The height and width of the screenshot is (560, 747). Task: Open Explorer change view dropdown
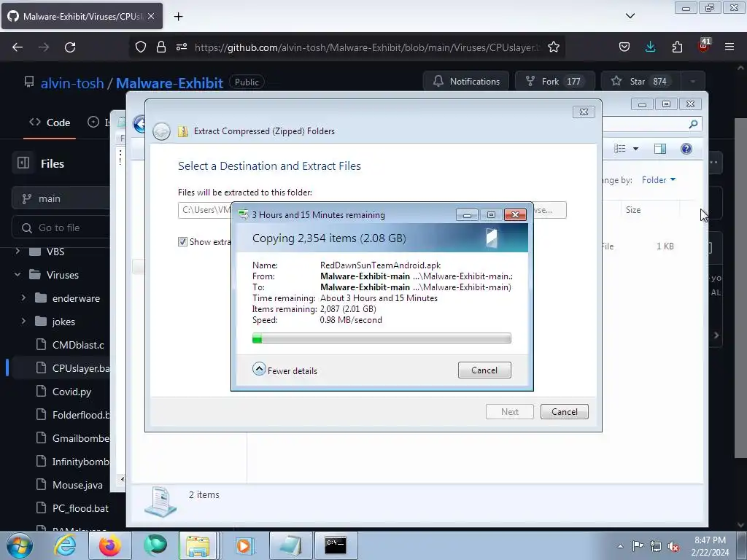click(x=635, y=149)
